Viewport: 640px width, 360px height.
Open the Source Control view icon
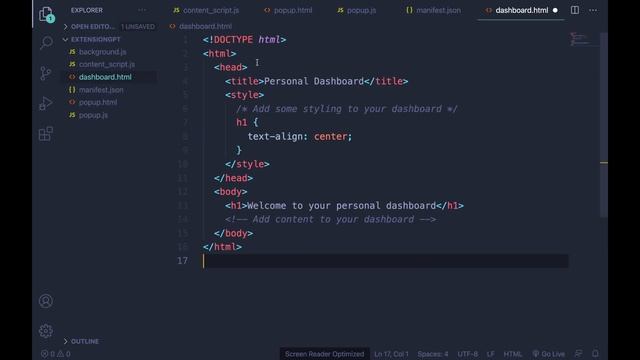tap(46, 73)
